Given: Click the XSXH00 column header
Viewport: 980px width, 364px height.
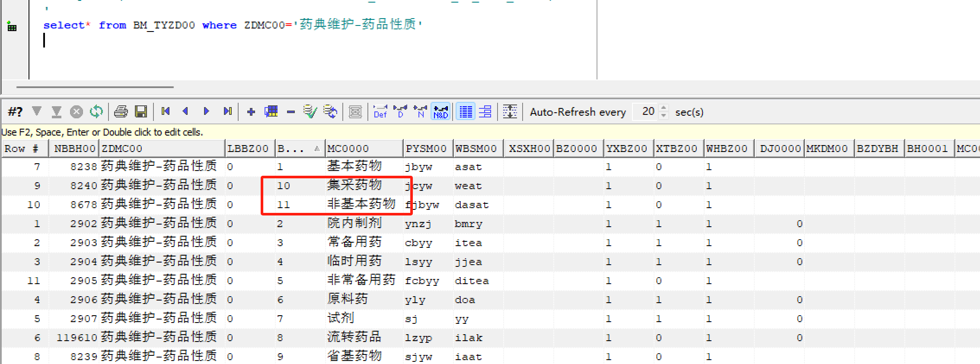Looking at the screenshot, I should click(x=529, y=149).
